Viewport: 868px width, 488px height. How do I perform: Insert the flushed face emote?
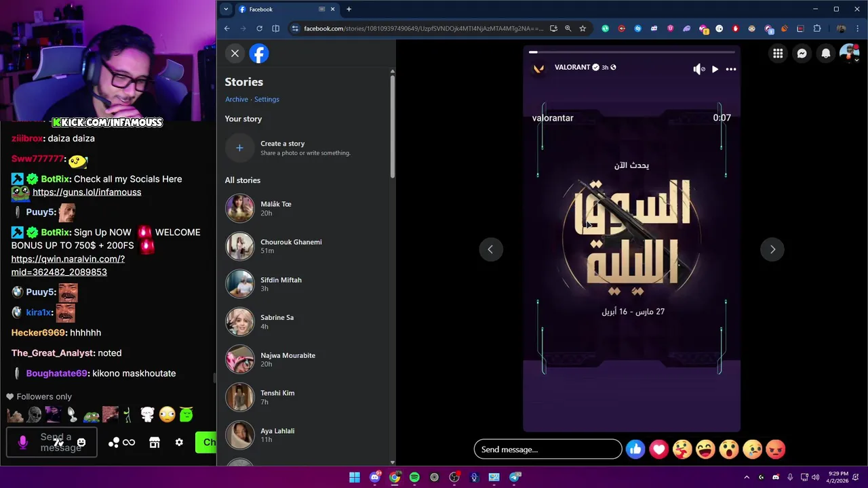click(167, 415)
